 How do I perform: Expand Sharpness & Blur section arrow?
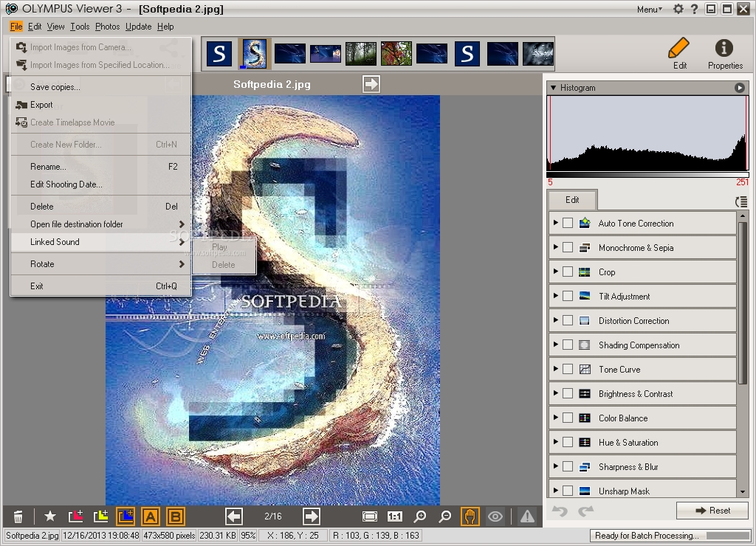[555, 466]
